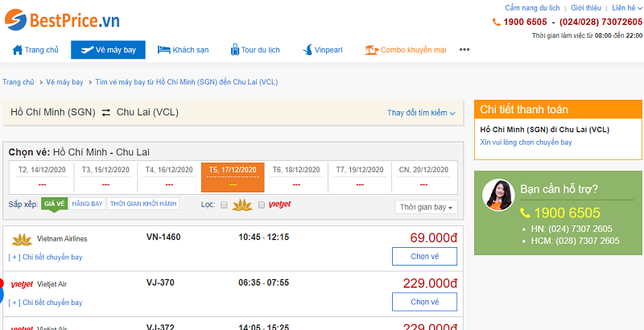Screen dimensions: 644x330
Task: Click Chọn vé for flight VJ-370
Action: pyautogui.click(x=425, y=302)
